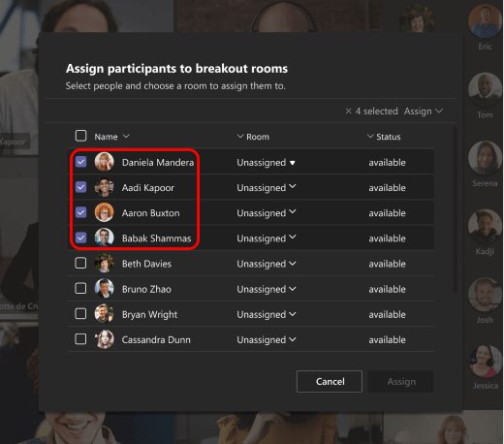Click Babak Shammas's avatar
Viewport: 504px width, 444px height.
(x=104, y=238)
